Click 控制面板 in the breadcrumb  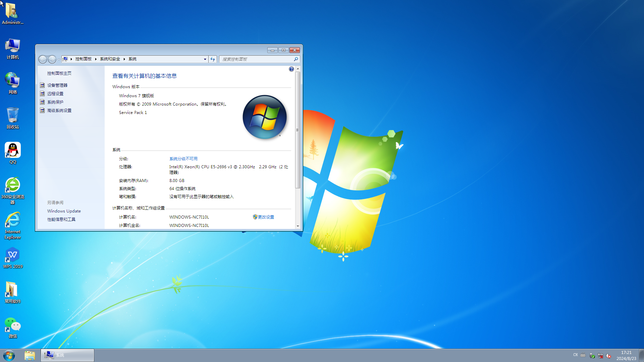pos(84,59)
